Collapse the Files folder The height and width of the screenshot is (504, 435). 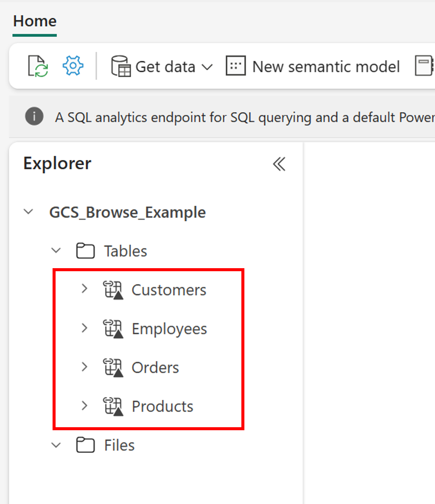56,445
